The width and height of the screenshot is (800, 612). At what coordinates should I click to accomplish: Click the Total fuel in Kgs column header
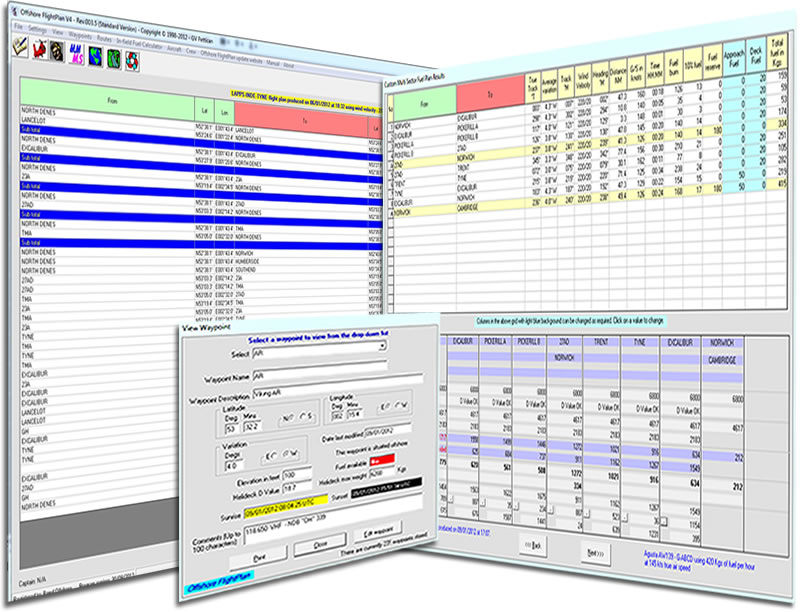tap(777, 52)
